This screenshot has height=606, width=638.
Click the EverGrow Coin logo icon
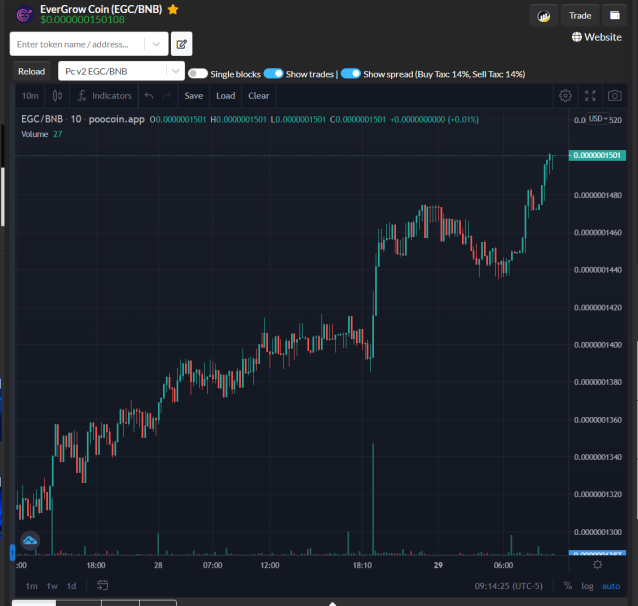24,15
